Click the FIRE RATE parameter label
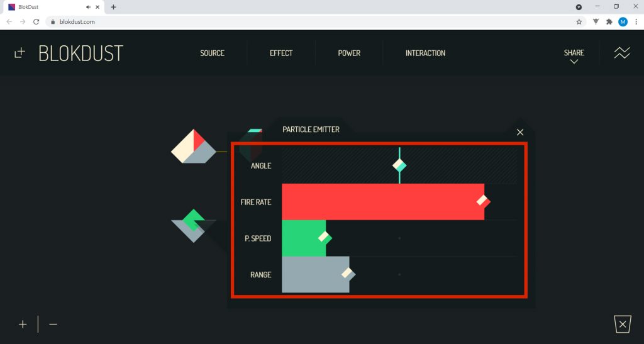This screenshot has width=644, height=344. 256,202
